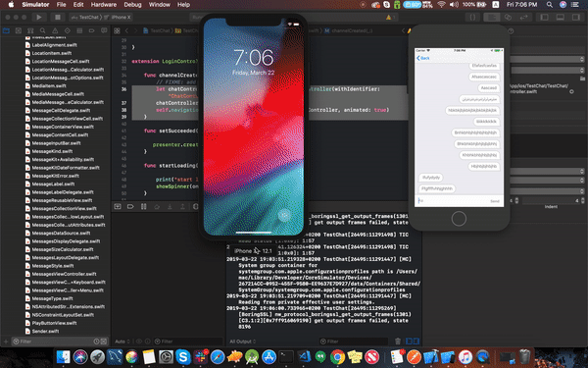Stop the running scheme in Xcode
The height and width of the screenshot is (368, 588).
tap(58, 18)
